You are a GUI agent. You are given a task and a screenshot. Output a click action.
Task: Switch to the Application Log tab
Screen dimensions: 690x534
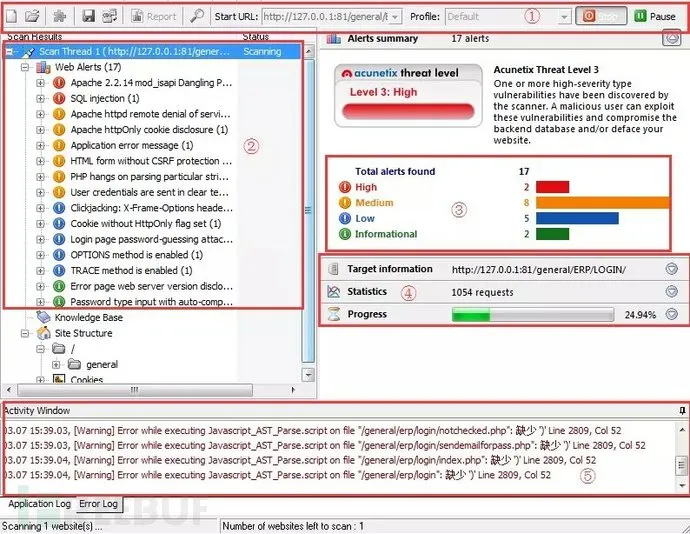point(40,504)
